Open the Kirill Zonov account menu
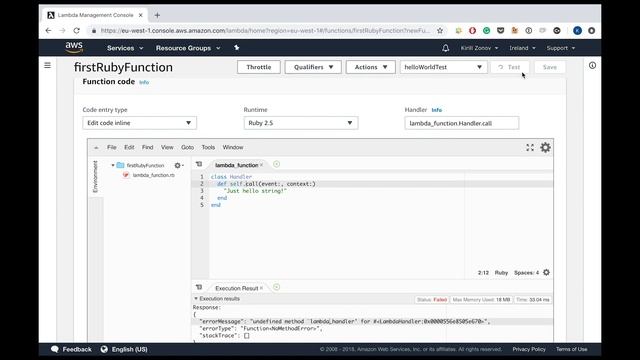The image size is (640, 360). tap(479, 48)
